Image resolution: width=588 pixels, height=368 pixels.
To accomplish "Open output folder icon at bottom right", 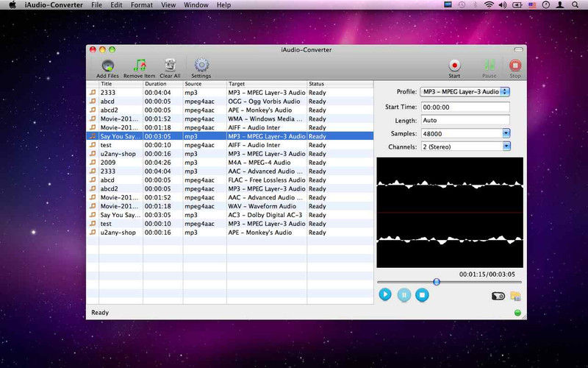I will (516, 296).
